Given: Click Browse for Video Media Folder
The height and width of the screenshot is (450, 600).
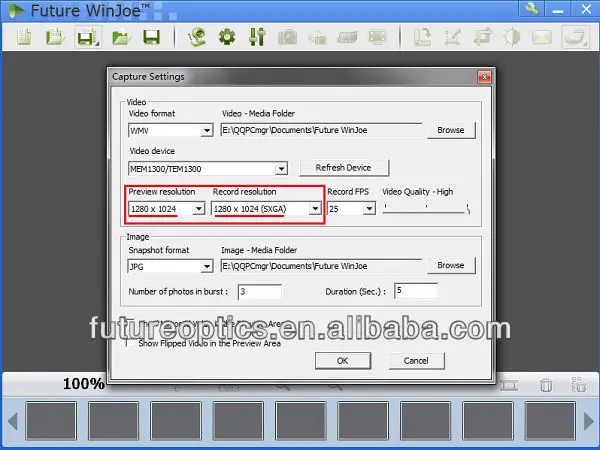Looking at the screenshot, I should click(451, 130).
